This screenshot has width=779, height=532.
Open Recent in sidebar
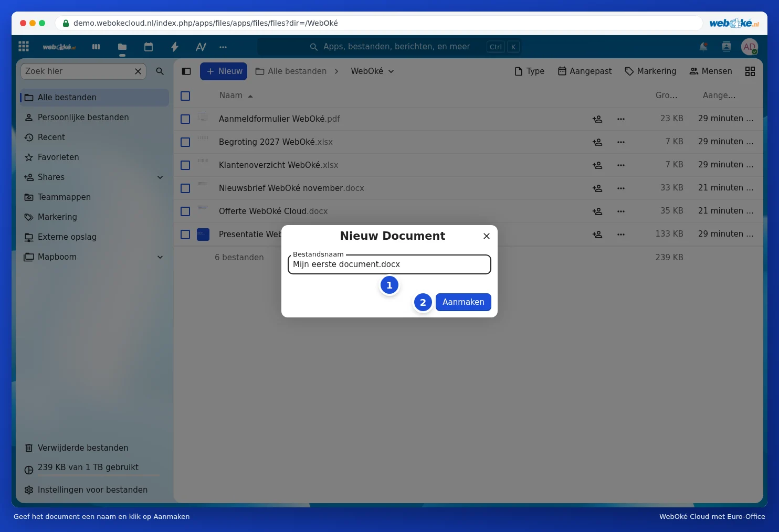tap(94, 137)
